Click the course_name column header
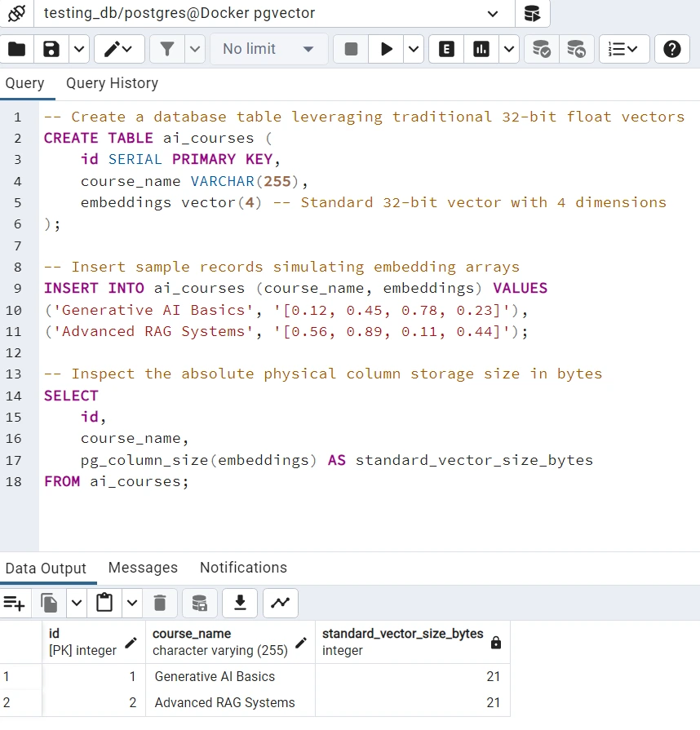This screenshot has width=700, height=730. click(x=230, y=642)
